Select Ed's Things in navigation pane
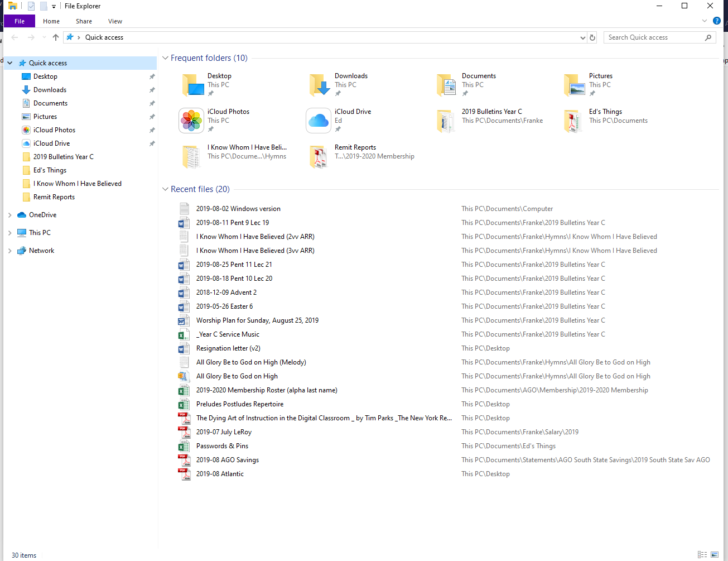The height and width of the screenshot is (561, 728). click(x=50, y=170)
